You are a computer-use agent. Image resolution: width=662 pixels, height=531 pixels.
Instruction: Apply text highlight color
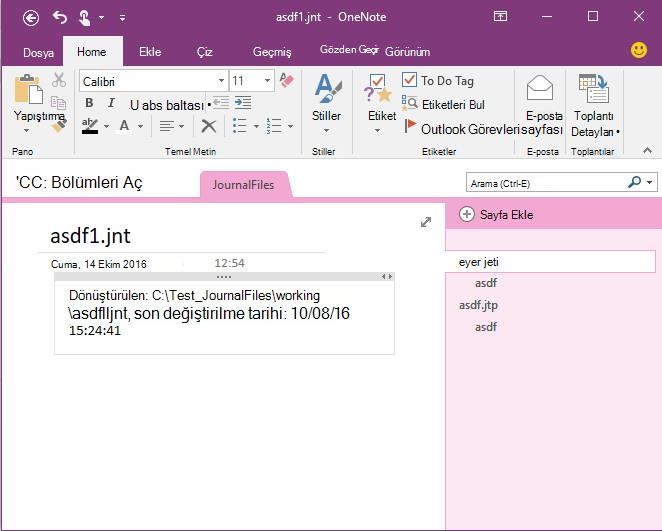(90, 126)
